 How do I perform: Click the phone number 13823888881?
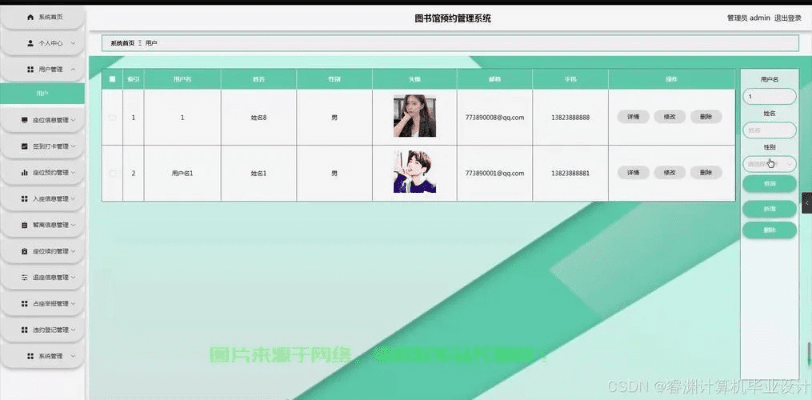(x=570, y=173)
